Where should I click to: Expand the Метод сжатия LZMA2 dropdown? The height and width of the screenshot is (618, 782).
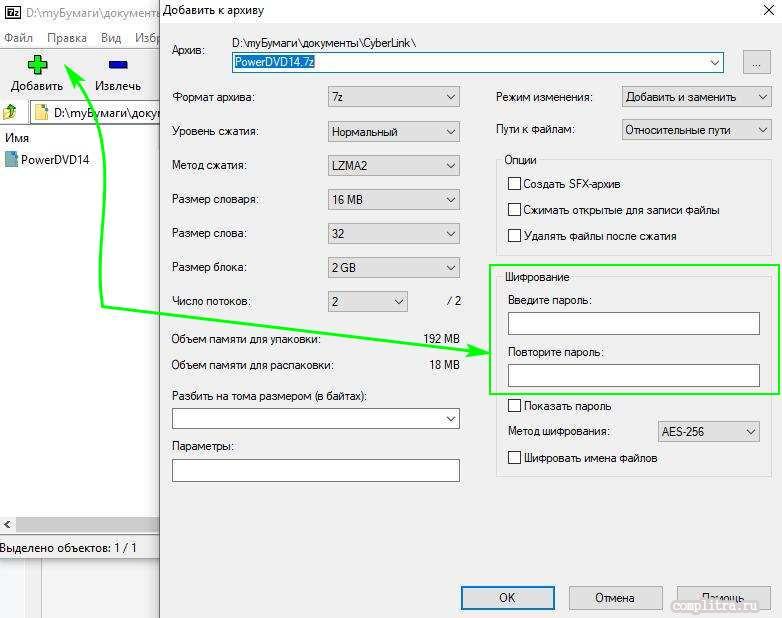pyautogui.click(x=393, y=166)
